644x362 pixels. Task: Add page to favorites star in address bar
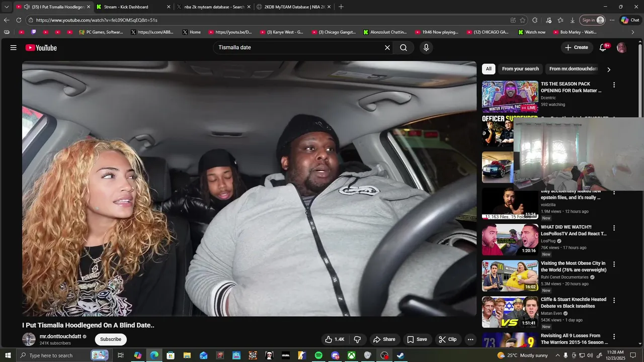(523, 20)
